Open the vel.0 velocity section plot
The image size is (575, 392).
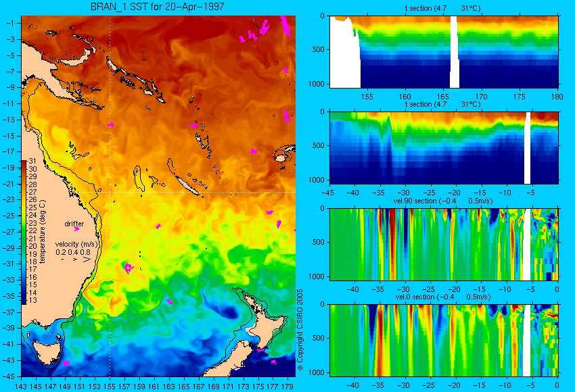pyautogui.click(x=444, y=341)
